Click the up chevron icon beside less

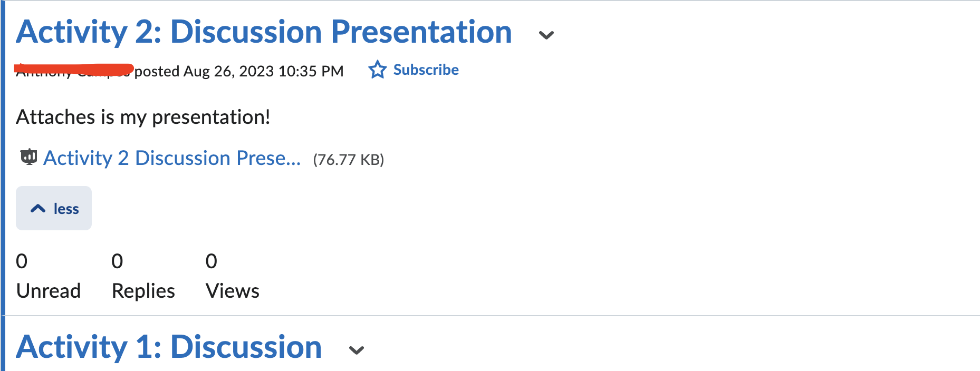[38, 209]
